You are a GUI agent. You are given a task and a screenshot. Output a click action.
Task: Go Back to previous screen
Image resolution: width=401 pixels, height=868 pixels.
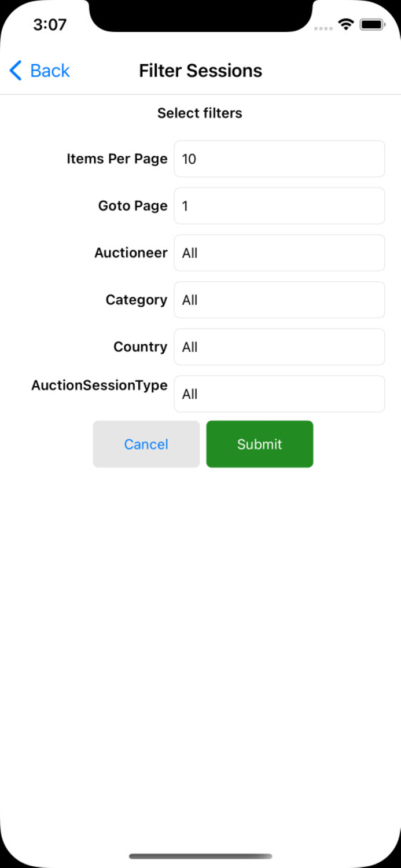39,71
